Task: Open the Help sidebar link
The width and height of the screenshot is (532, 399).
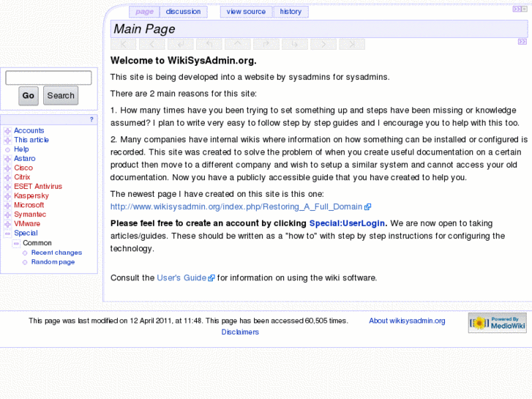Action: coord(21,149)
